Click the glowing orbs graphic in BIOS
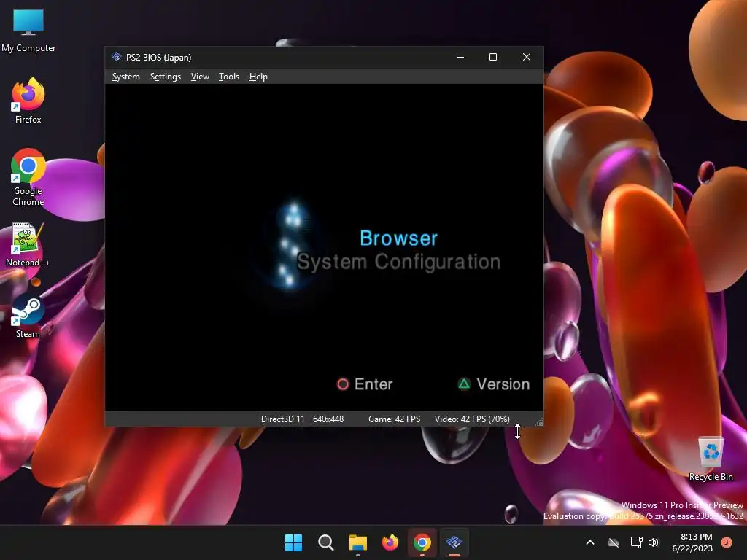747x560 pixels. point(290,245)
